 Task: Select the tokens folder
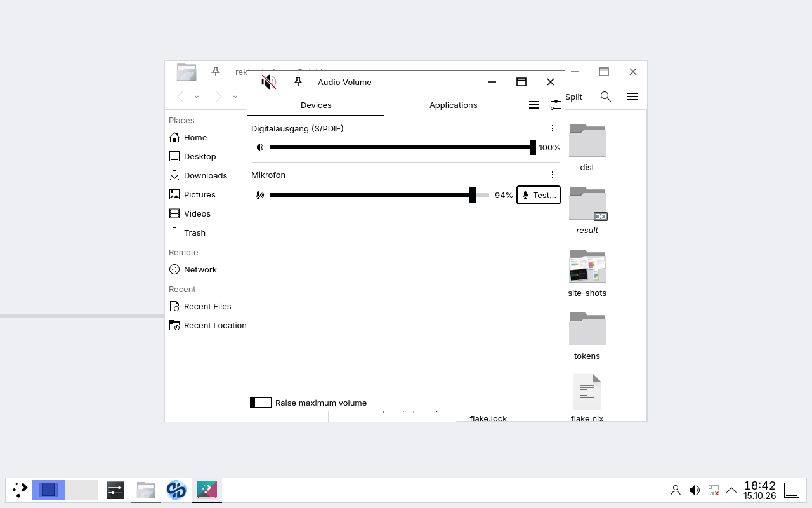click(x=587, y=336)
